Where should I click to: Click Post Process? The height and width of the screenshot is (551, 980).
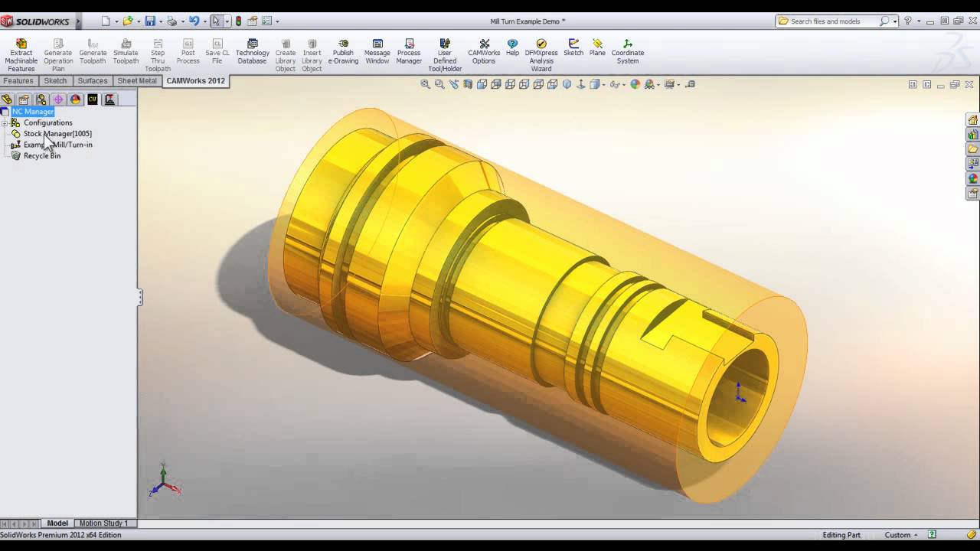pos(188,51)
